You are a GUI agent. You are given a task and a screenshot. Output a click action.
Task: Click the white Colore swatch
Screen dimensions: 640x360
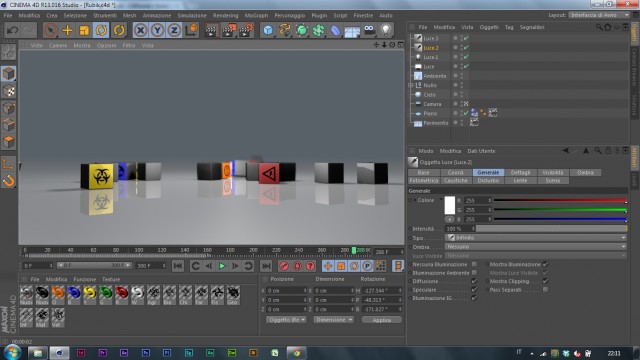pos(449,205)
